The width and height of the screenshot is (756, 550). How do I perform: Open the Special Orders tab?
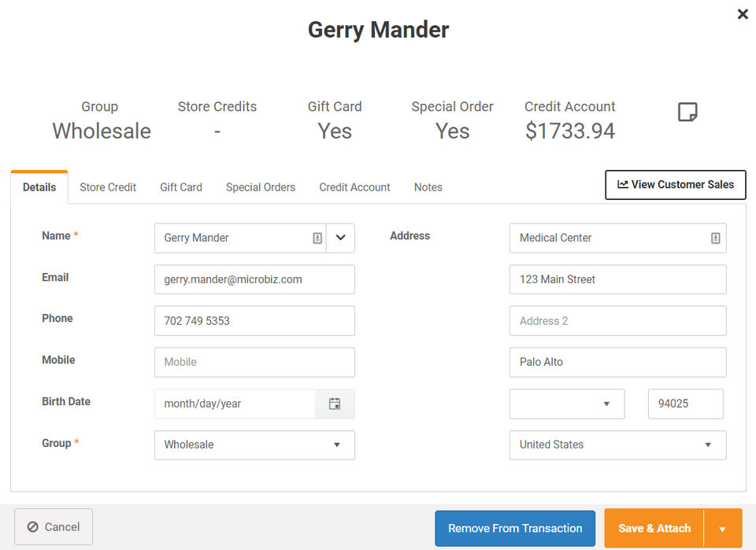click(x=261, y=187)
